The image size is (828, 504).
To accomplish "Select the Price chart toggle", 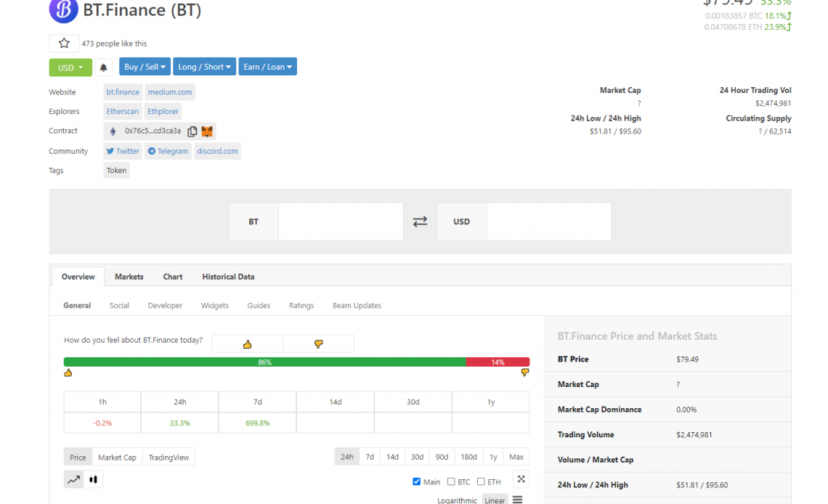I will pyautogui.click(x=78, y=457).
